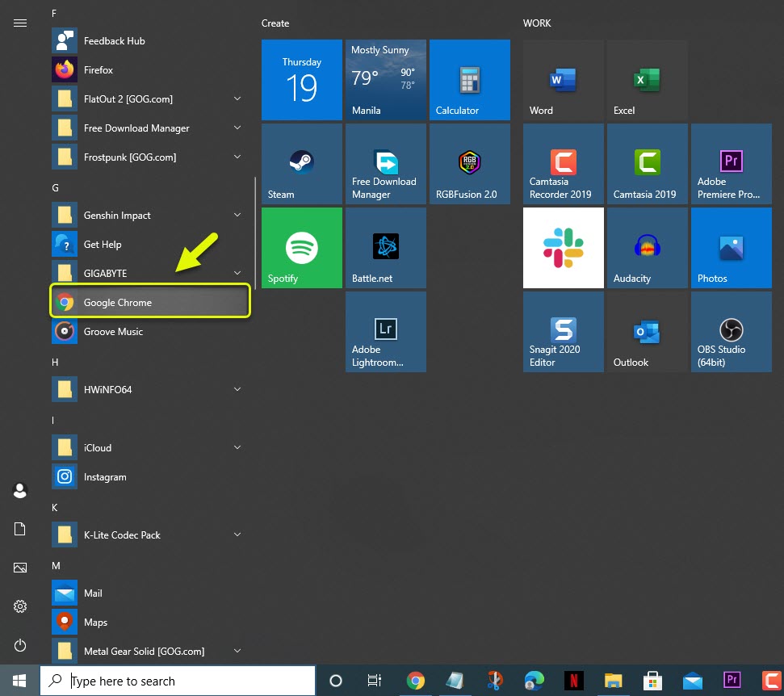Open Camtasia 2019 tile

647,164
